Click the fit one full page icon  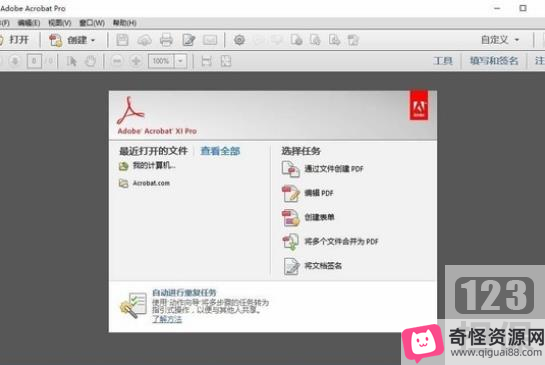[226, 61]
